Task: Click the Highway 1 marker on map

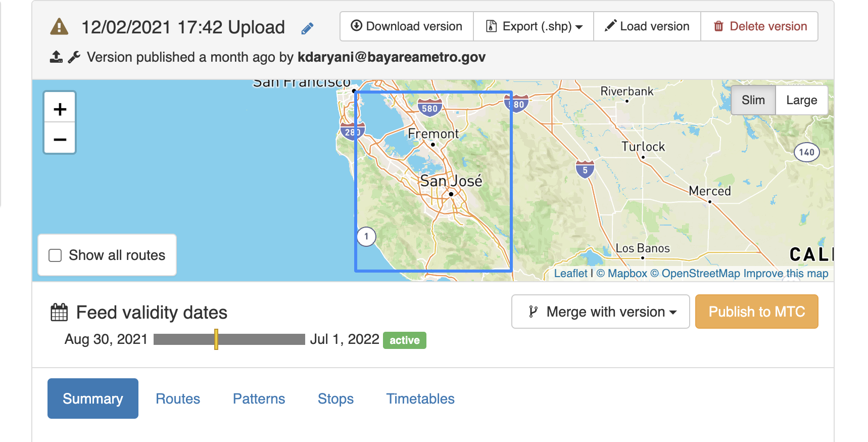Action: pyautogui.click(x=366, y=236)
